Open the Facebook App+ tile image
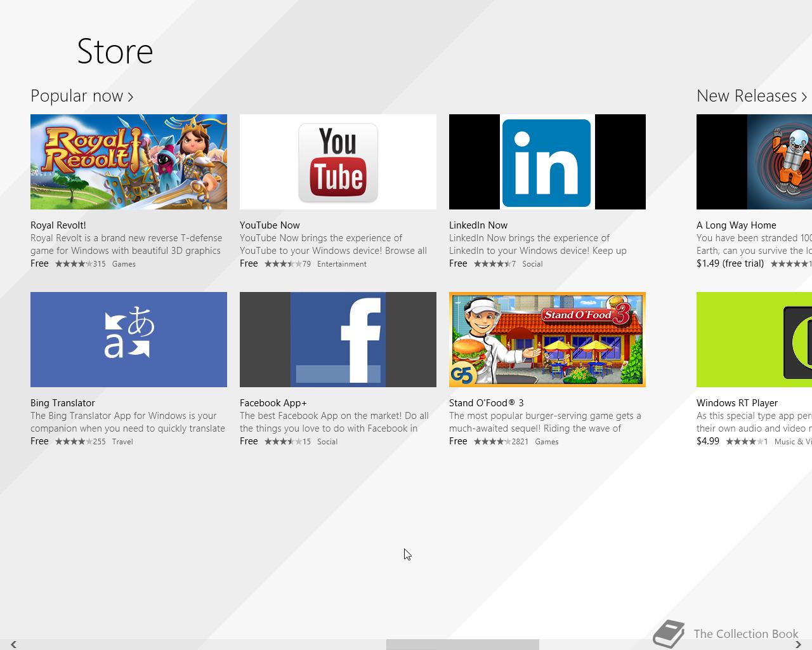Image resolution: width=812 pixels, height=650 pixels. [x=338, y=340]
